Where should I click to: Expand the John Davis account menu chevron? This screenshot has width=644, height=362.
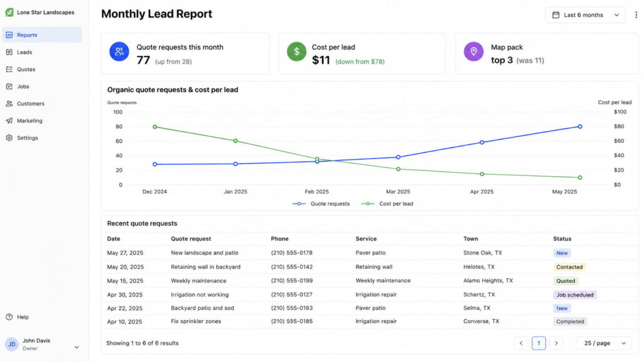[76, 347]
